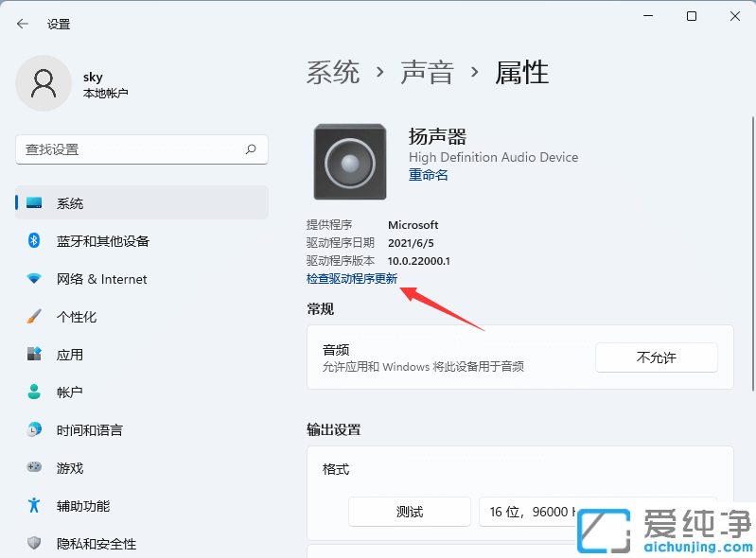The height and width of the screenshot is (558, 756).
Task: Open the 16 位, 96000 format dropdown
Action: click(x=598, y=512)
